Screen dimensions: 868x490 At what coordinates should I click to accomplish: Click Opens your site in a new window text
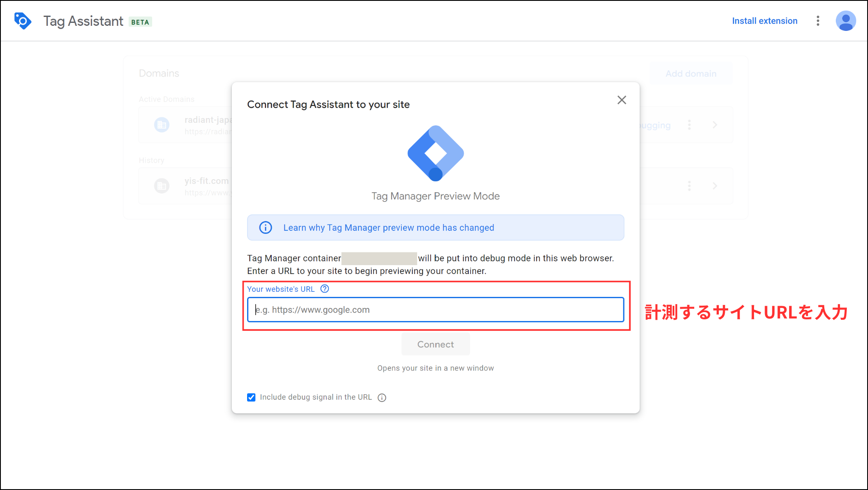coord(436,368)
